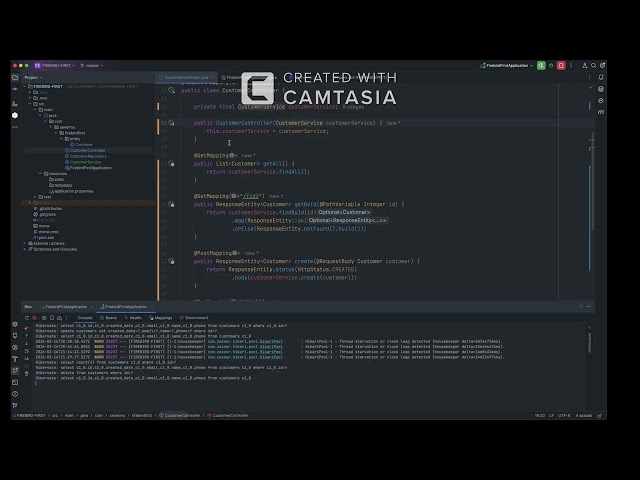This screenshot has width=640, height=480.
Task: Click the green Rerun button in top toolbar
Action: pos(541,65)
